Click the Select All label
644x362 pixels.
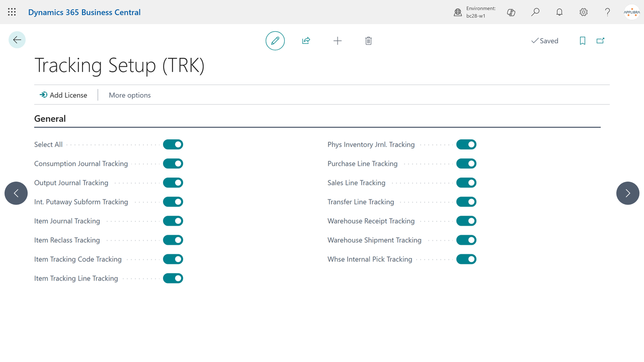pyautogui.click(x=48, y=145)
